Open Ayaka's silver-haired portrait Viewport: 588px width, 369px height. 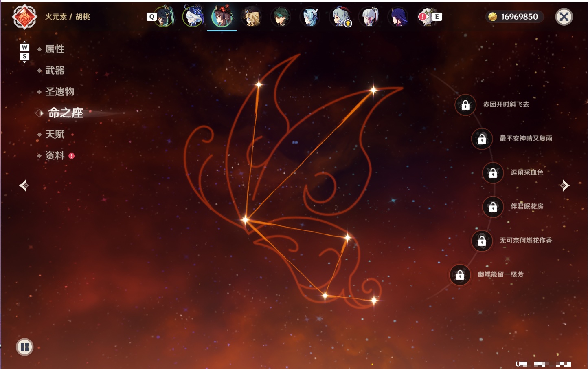click(x=369, y=17)
